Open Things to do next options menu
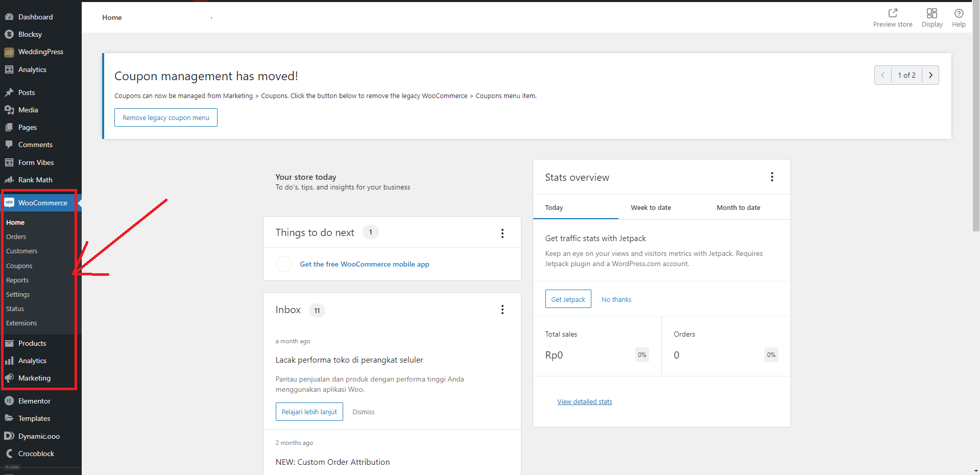This screenshot has width=980, height=475. pyautogui.click(x=502, y=233)
